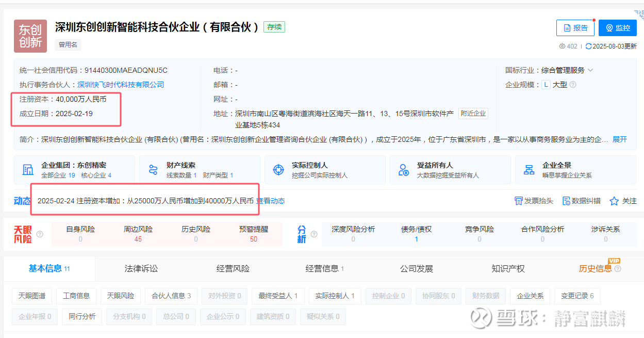Open 涉诉关系 analysis
644x338 pixels.
coord(606,234)
